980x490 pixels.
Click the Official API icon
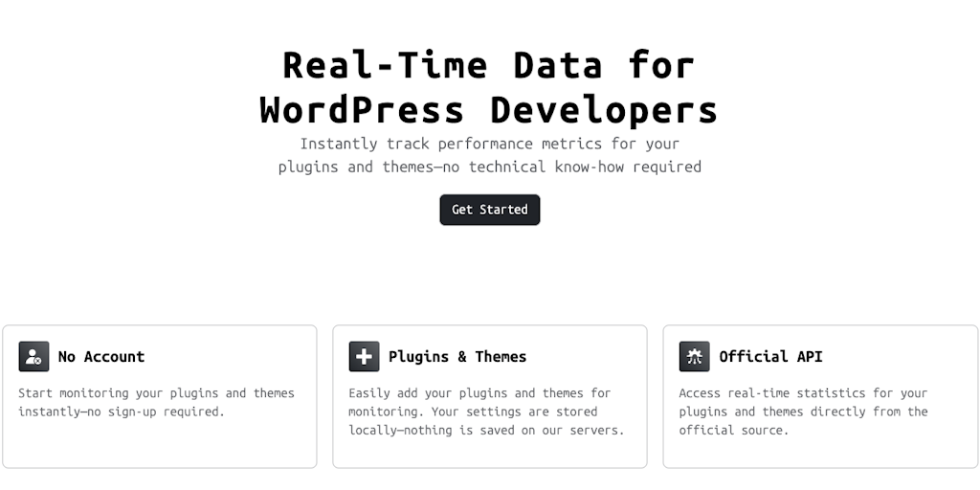point(695,356)
